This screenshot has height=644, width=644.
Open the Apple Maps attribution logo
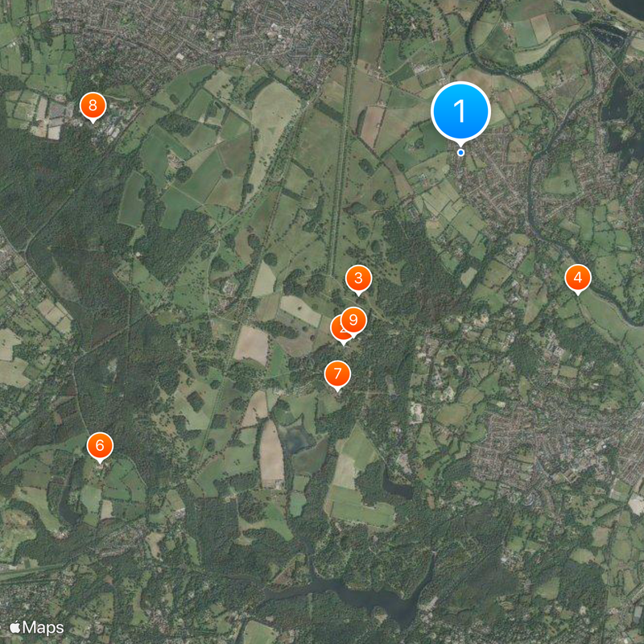[36, 628]
